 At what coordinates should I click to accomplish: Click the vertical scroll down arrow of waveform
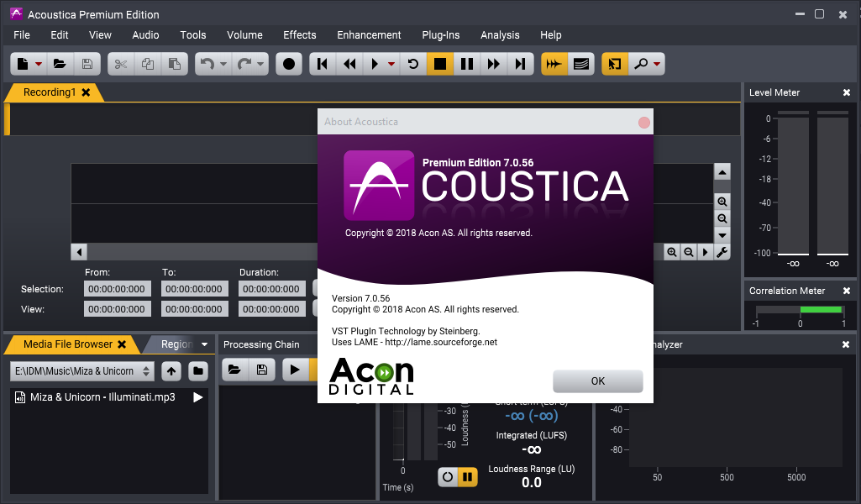point(722,235)
